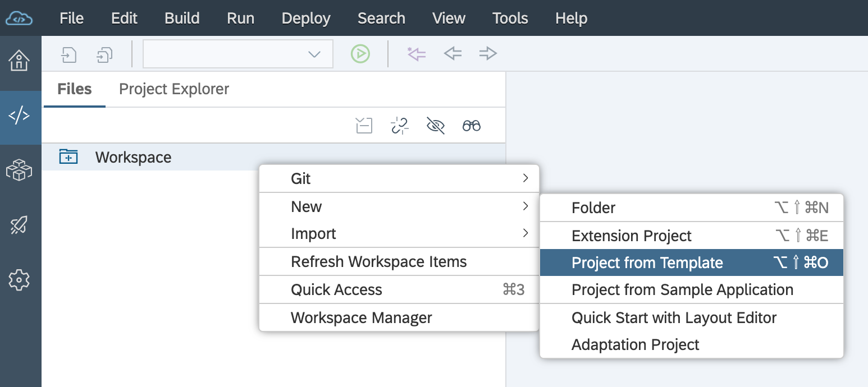Expand the Git submenu
Image resolution: width=868 pixels, height=387 pixels.
point(399,179)
